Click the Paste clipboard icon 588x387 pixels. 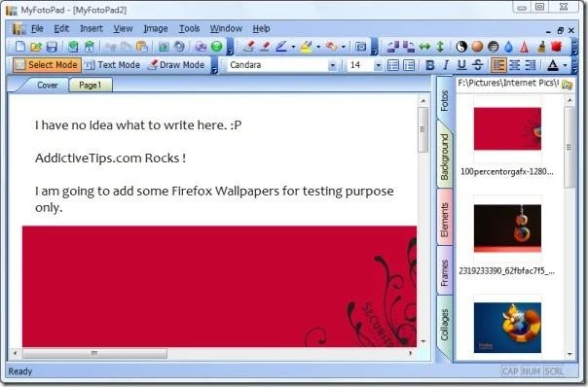coord(142,47)
